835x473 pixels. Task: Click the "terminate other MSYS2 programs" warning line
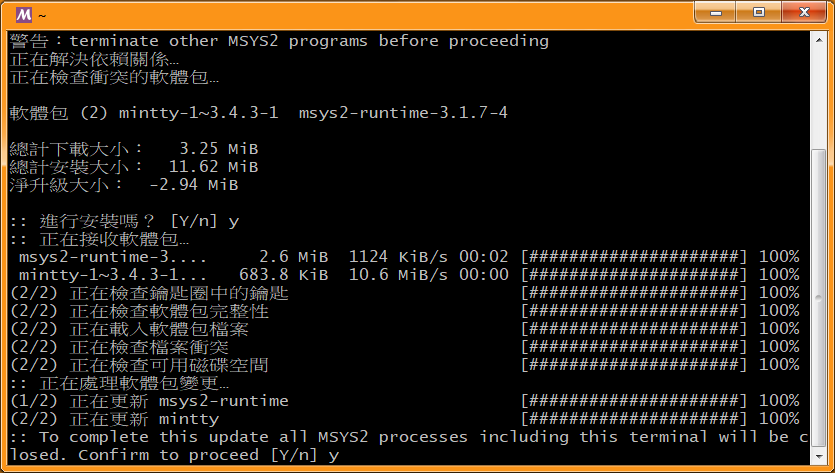point(280,41)
